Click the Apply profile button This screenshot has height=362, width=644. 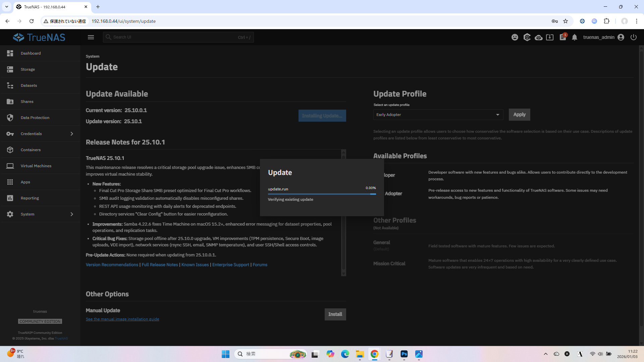[519, 115]
